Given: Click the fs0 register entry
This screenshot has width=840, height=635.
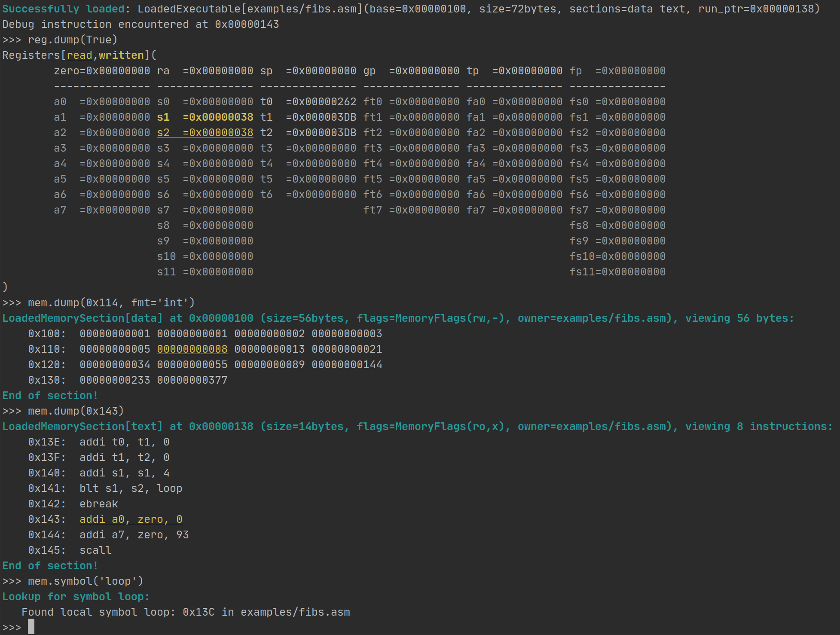Looking at the screenshot, I should tap(618, 102).
